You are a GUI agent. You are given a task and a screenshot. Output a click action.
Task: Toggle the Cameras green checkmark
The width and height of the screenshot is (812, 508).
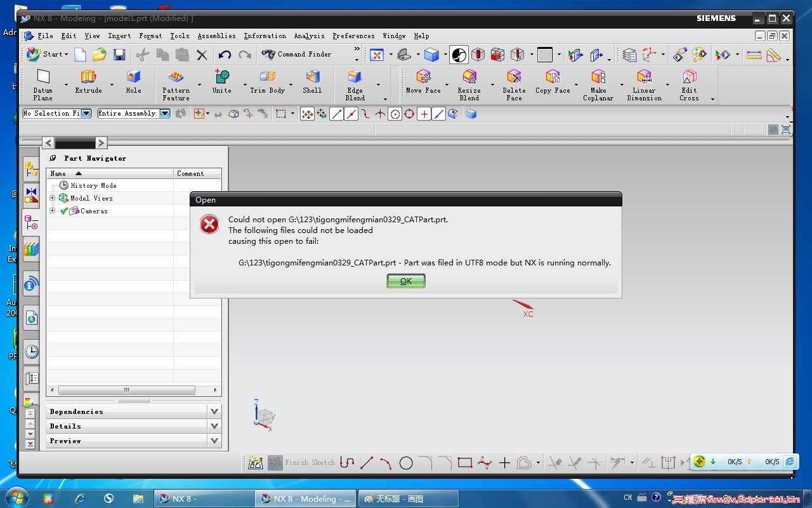pos(64,211)
